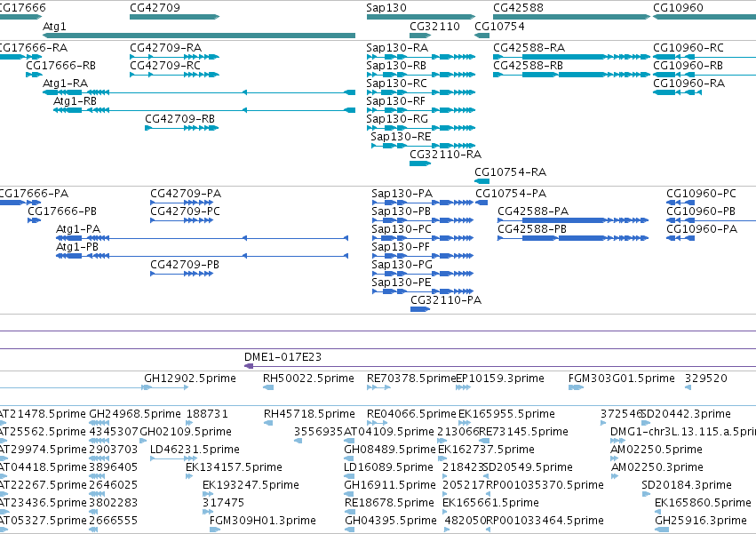Click EST EP10159.3prime
756x534 pixels.
coord(463,387)
